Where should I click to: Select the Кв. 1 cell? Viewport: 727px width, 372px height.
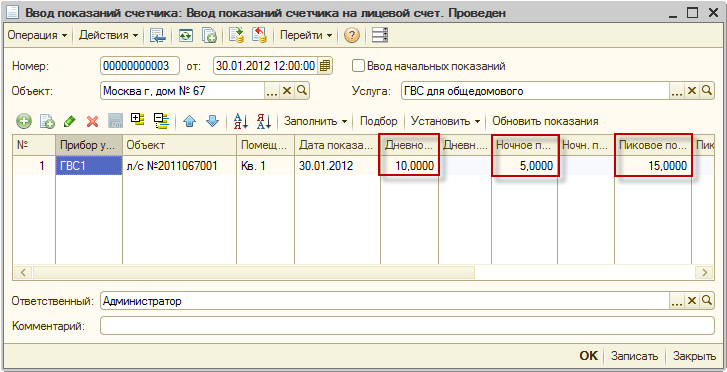coord(265,166)
